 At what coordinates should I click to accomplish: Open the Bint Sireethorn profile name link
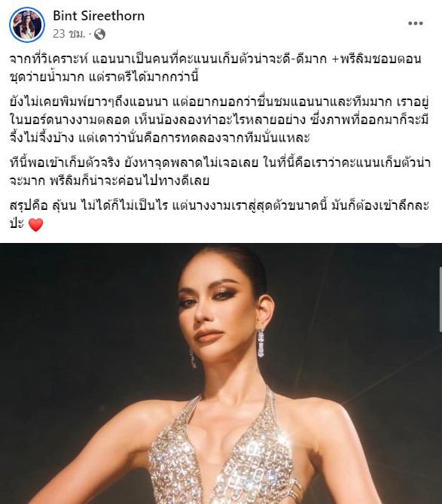click(x=99, y=16)
